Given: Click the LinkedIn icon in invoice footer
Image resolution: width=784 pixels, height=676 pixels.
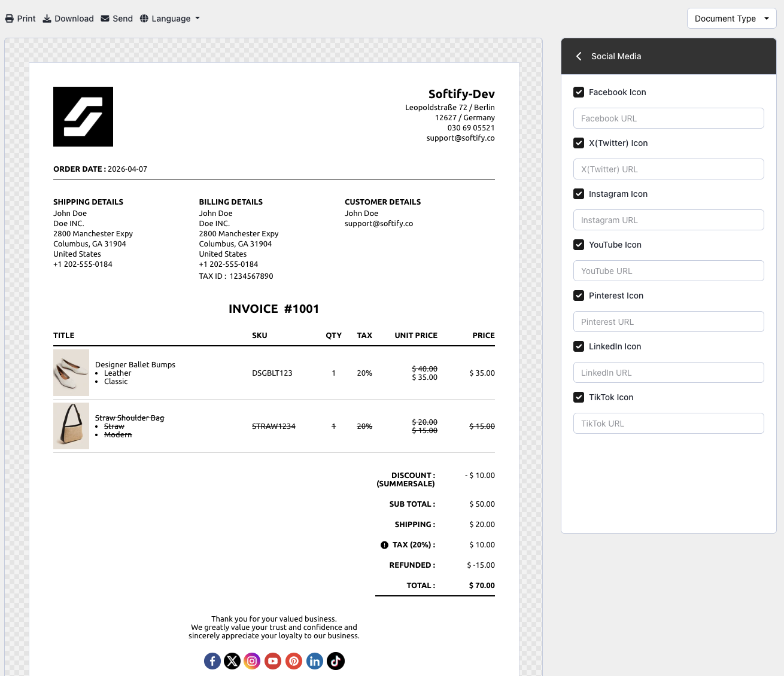Looking at the screenshot, I should [x=315, y=661].
